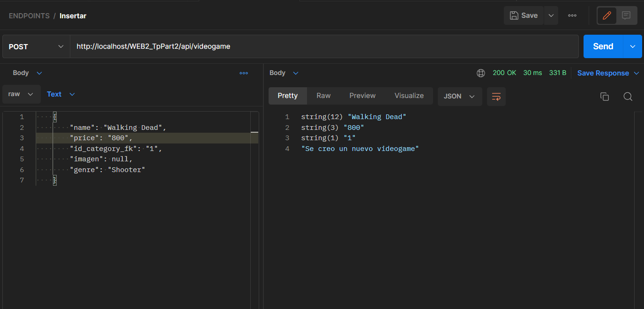Open the network information globe icon

(x=481, y=73)
